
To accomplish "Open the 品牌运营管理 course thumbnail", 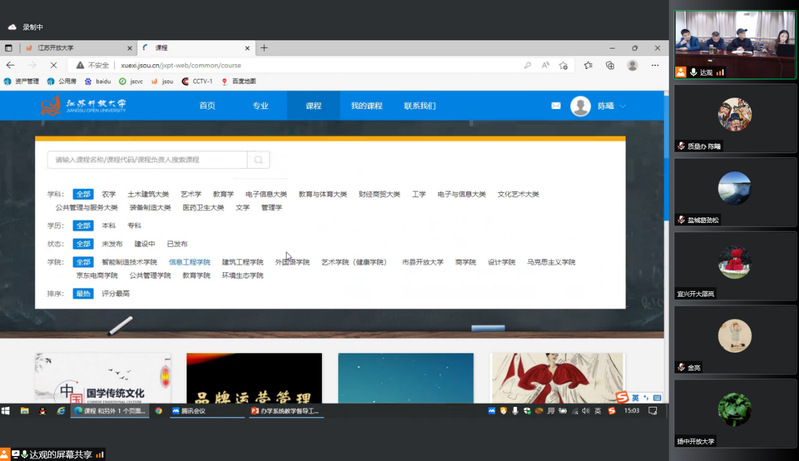I will tap(254, 378).
